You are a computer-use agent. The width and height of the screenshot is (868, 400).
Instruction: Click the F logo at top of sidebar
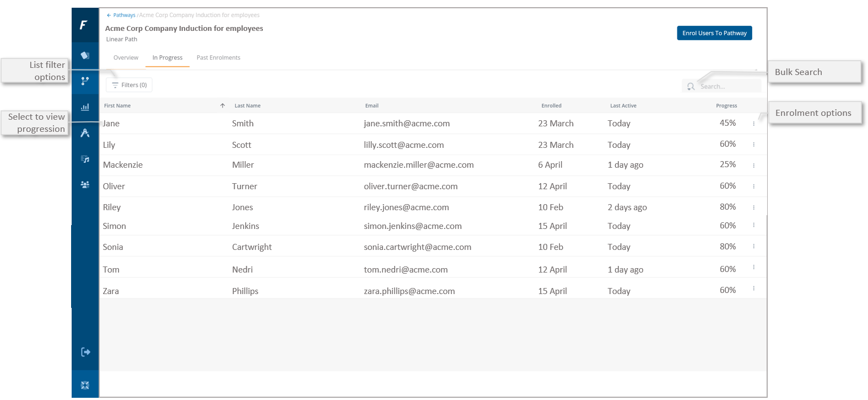point(84,25)
